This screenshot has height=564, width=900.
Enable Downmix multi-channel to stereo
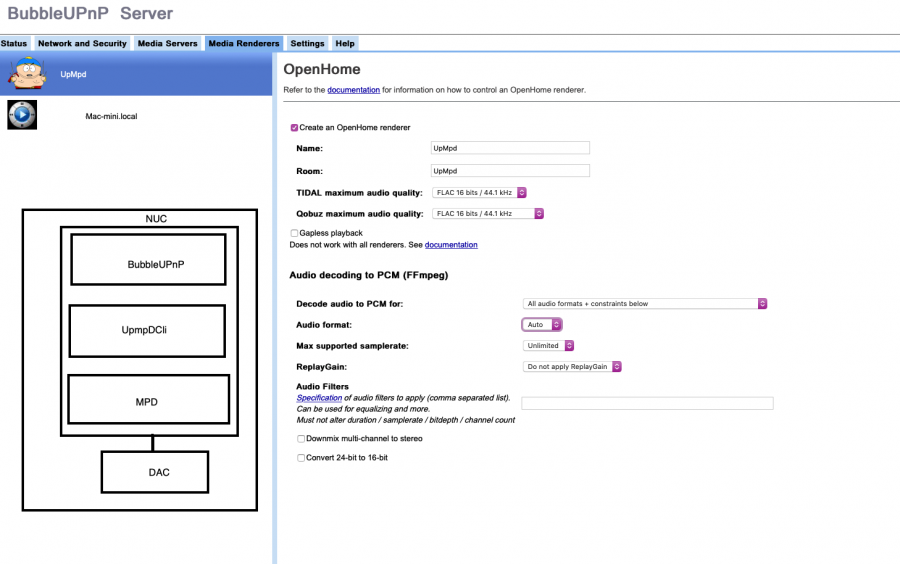301,438
